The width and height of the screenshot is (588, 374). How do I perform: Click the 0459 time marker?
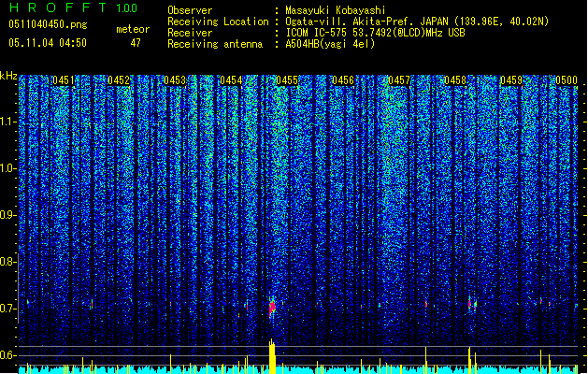pos(511,80)
